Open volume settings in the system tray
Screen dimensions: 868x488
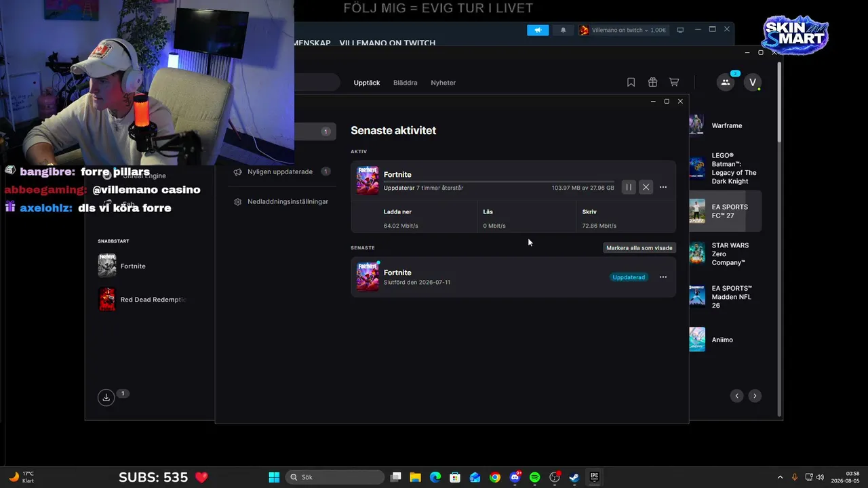[x=820, y=477]
